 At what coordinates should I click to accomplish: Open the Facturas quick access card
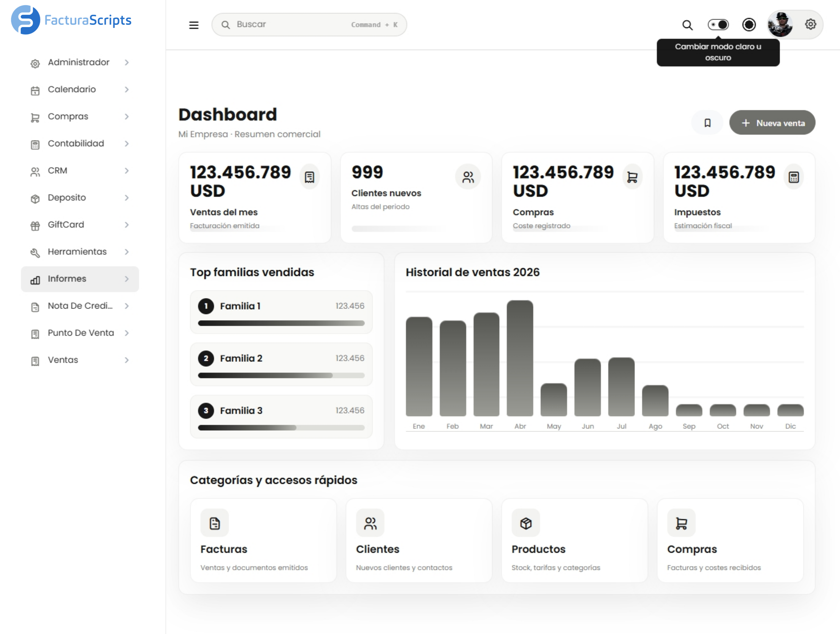(x=263, y=541)
